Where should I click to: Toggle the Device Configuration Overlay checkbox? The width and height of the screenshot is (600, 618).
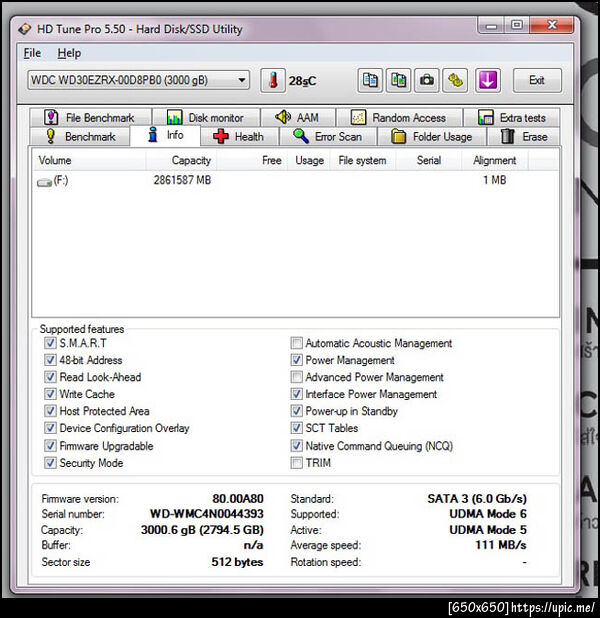point(50,428)
